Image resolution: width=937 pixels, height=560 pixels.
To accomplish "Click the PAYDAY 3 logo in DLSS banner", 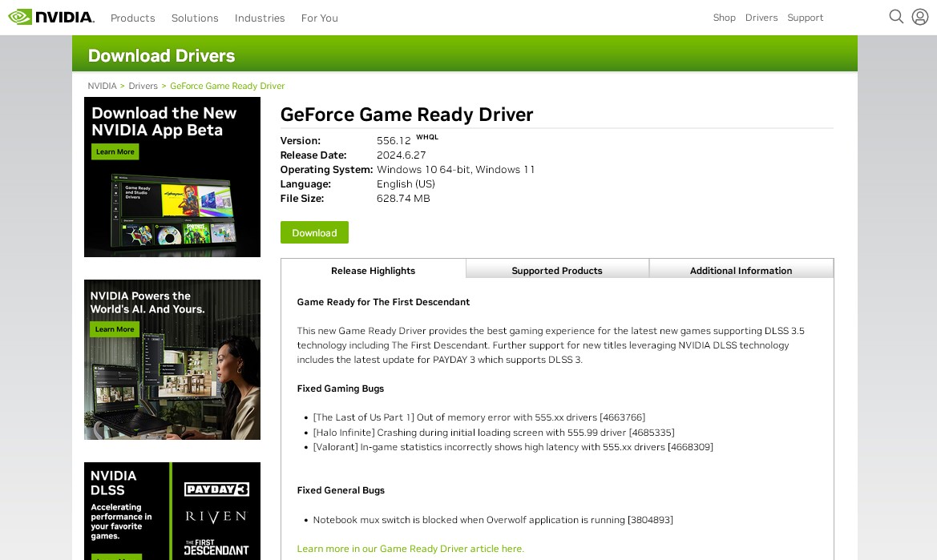I will (x=216, y=489).
